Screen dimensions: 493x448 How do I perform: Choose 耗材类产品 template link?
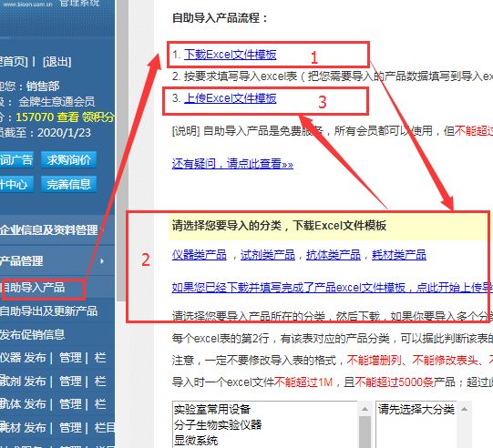[398, 255]
